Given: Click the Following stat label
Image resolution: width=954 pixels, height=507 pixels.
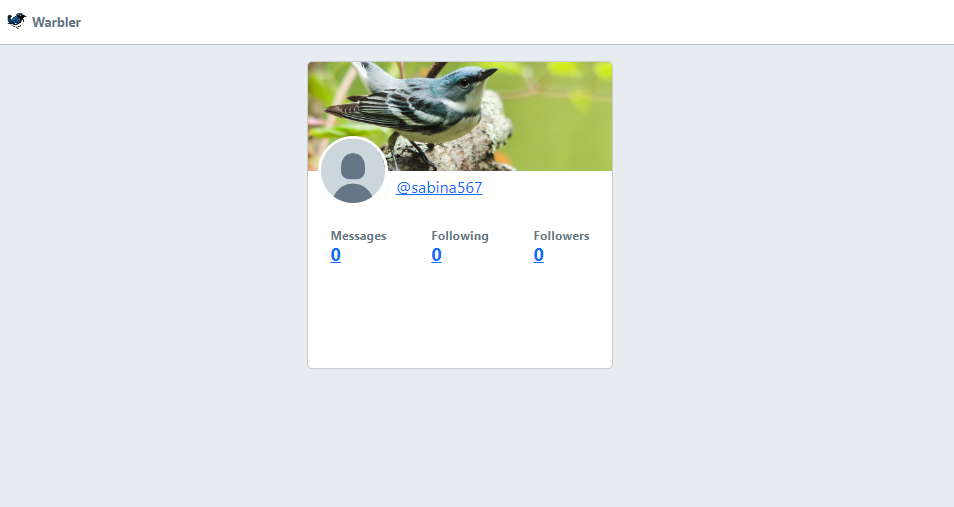Looking at the screenshot, I should [x=460, y=236].
